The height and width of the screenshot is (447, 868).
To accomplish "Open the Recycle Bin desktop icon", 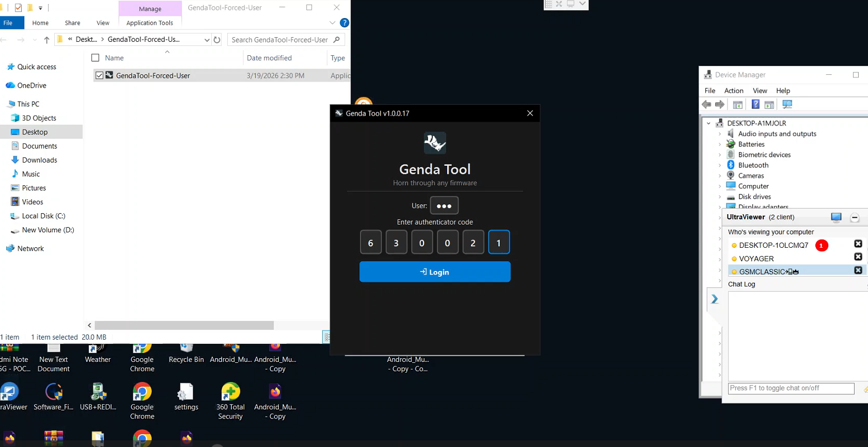I will tap(186, 354).
